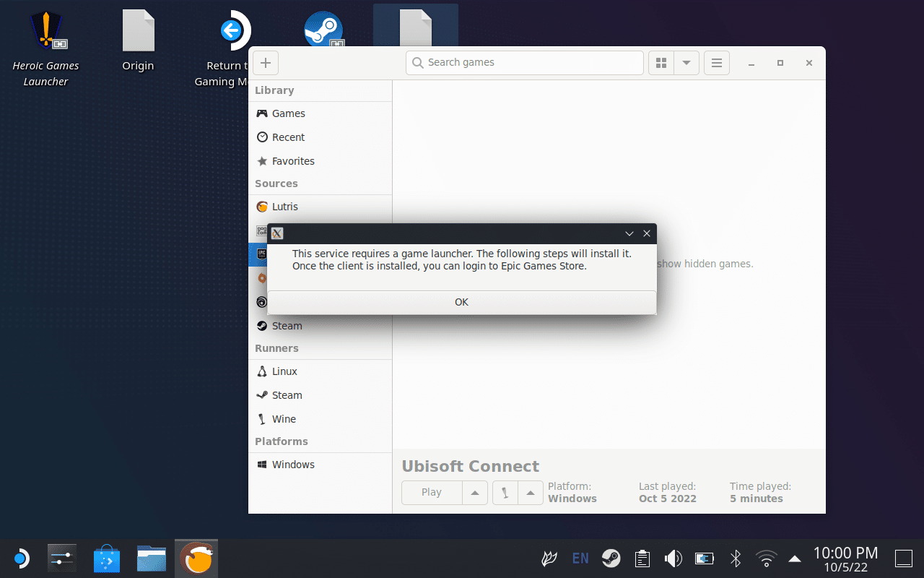Viewport: 924px width, 578px height.
Task: Select Games in the Library sidebar
Action: coord(321,113)
